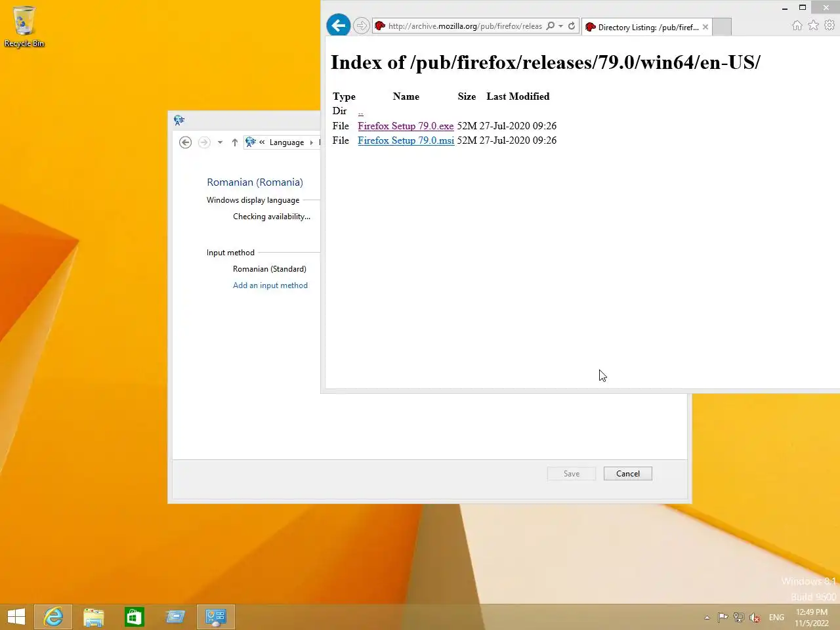This screenshot has width=840, height=630.
Task: Click Action Center flag icon
Action: click(x=723, y=618)
